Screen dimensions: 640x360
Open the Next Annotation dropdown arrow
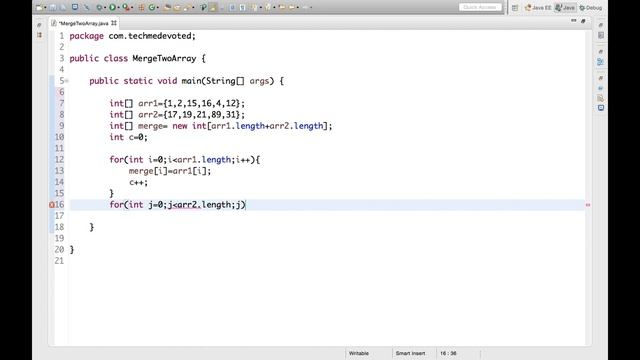261,7
